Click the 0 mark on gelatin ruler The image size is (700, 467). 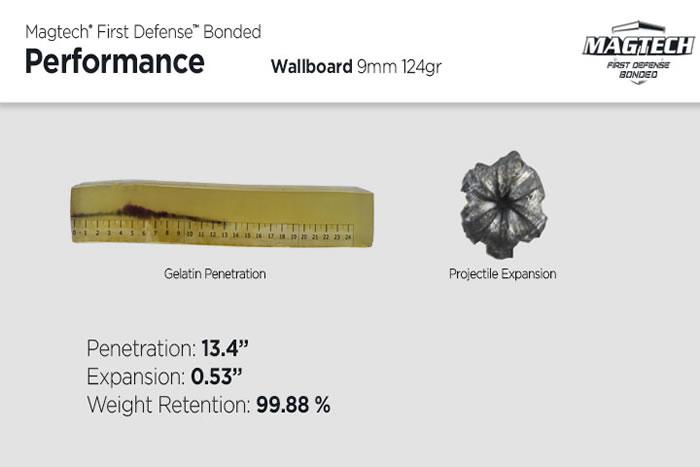point(74,233)
